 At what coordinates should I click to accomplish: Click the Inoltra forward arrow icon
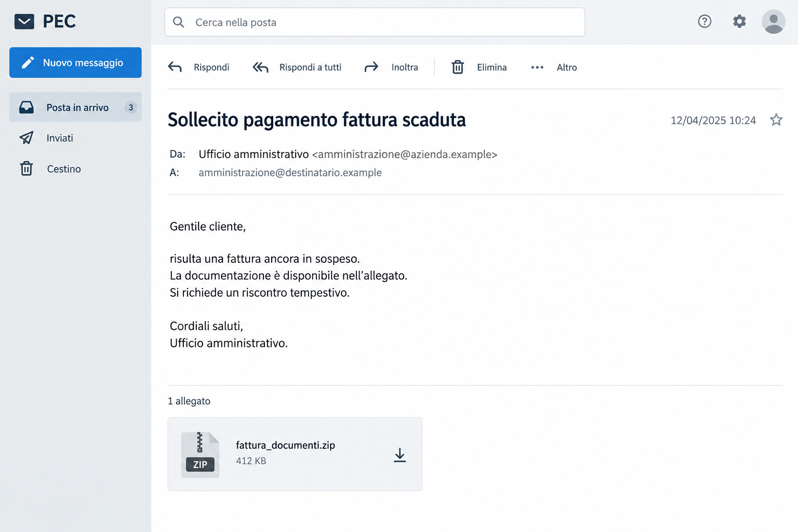(x=371, y=67)
